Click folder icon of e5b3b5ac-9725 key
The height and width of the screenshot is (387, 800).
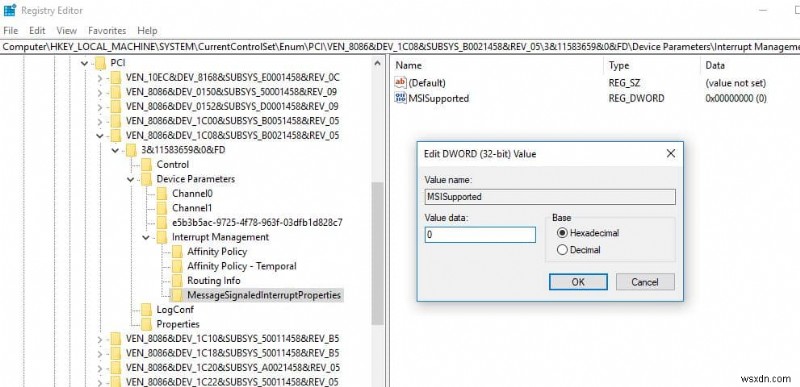click(162, 222)
